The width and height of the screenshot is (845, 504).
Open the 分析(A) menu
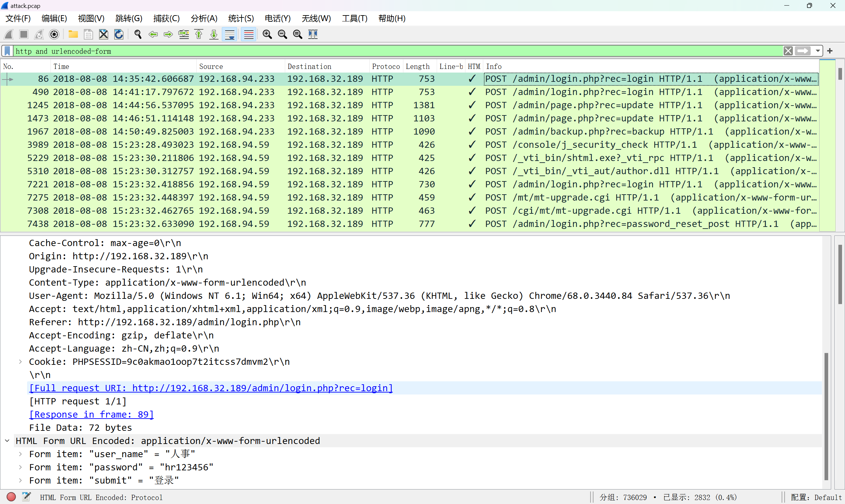pos(204,18)
